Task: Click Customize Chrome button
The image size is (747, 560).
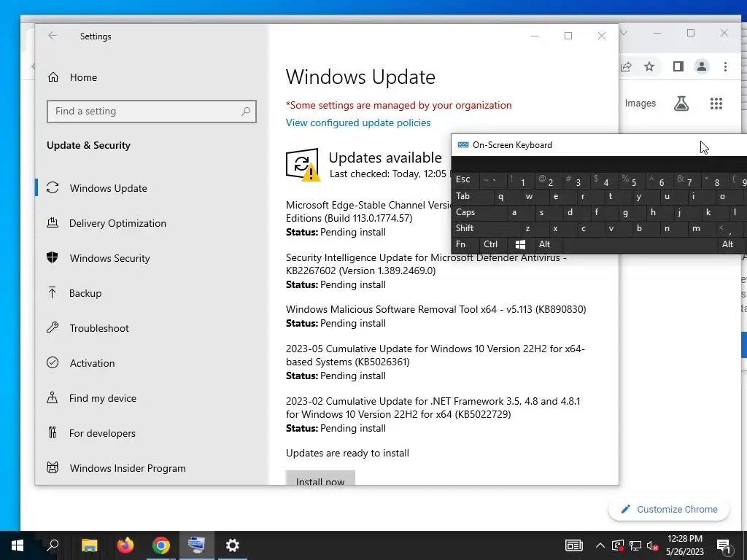Action: pos(669,509)
